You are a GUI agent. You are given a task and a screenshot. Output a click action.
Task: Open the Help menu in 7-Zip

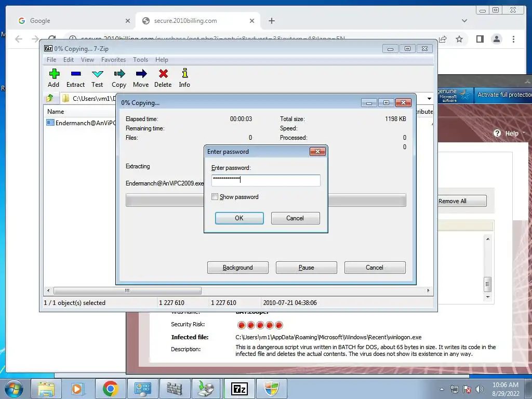click(x=162, y=60)
